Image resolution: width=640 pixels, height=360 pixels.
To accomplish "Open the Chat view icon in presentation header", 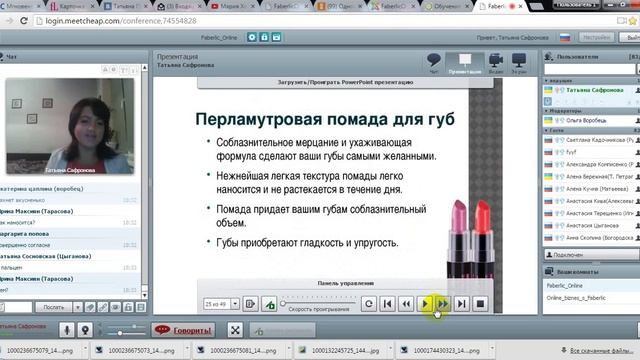I will point(433,63).
